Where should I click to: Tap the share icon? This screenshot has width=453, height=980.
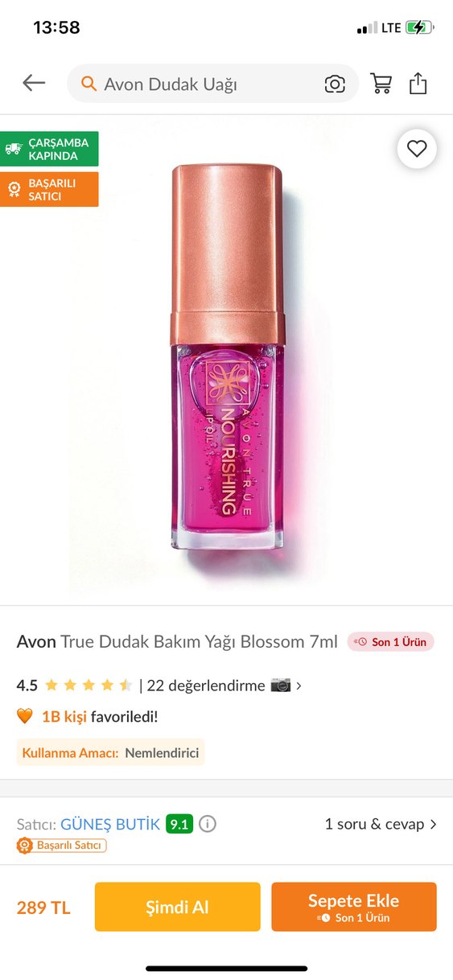(x=418, y=84)
